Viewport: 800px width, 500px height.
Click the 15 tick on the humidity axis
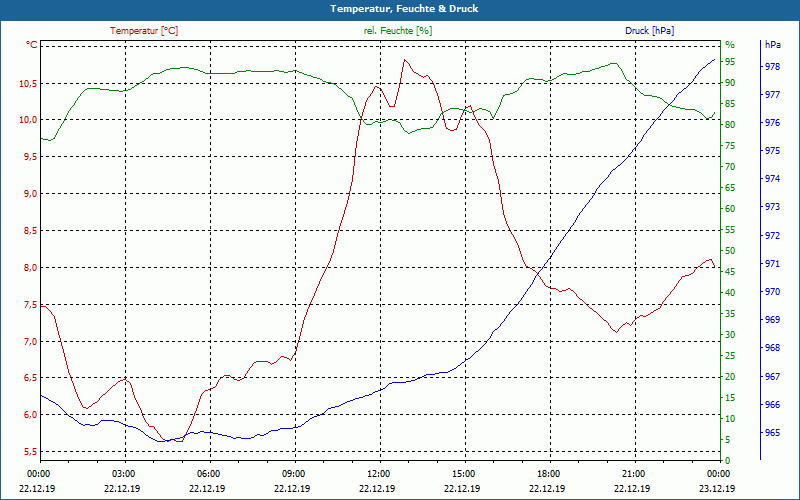coord(730,397)
